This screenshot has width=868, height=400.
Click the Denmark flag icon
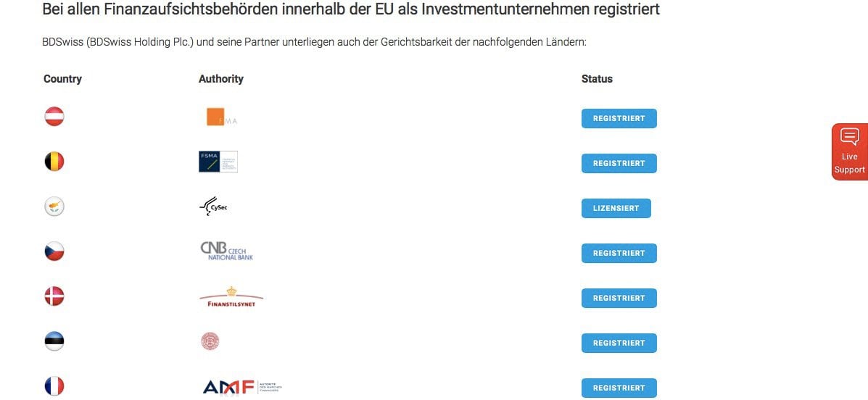(x=54, y=296)
